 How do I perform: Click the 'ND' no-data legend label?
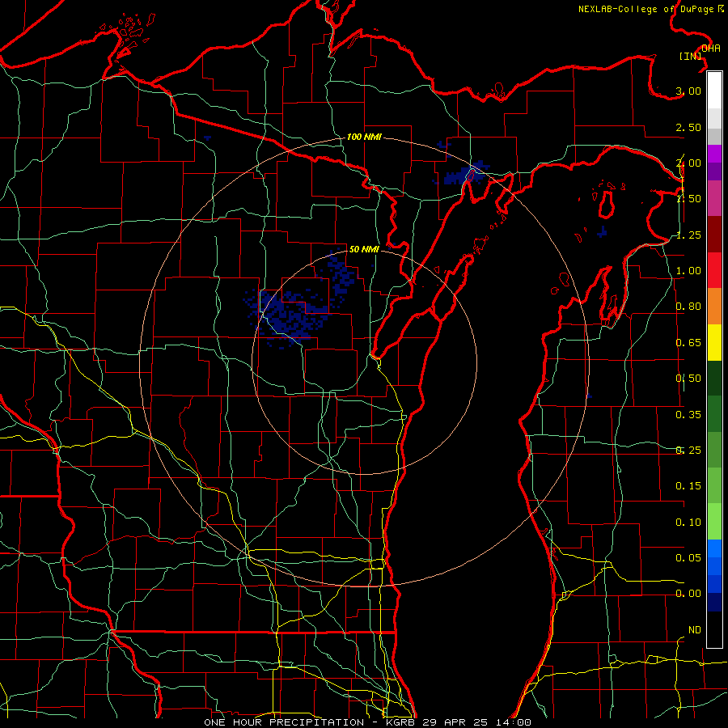tap(695, 629)
